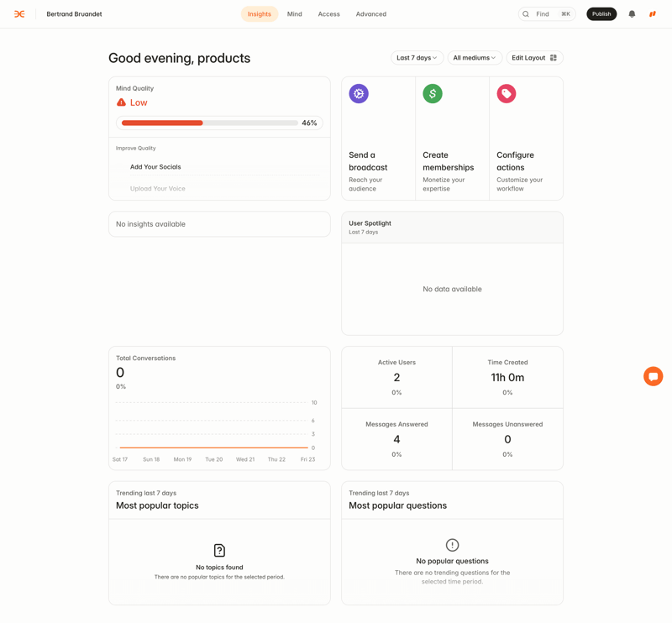
Task: Click the purple Send a broadcast icon
Action: click(x=359, y=94)
